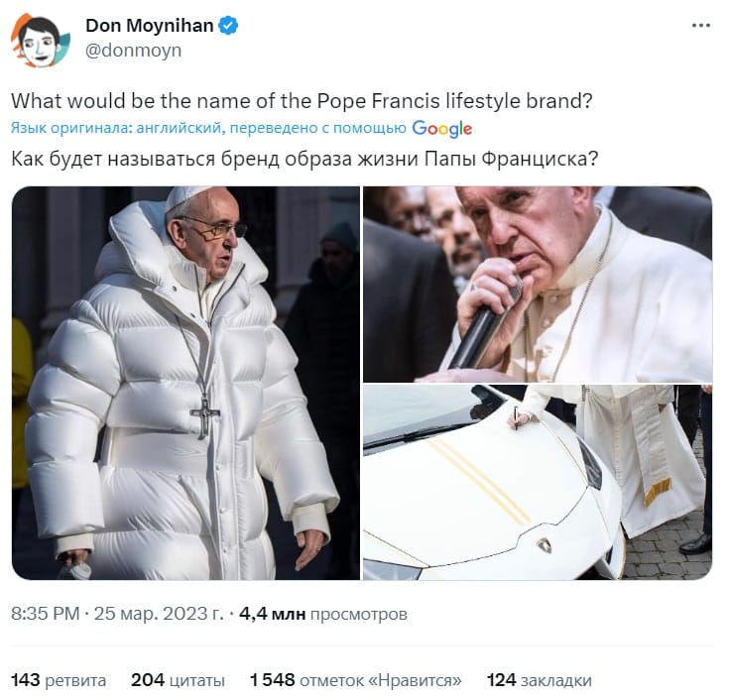Click the Google logo in translation note

coord(441,129)
